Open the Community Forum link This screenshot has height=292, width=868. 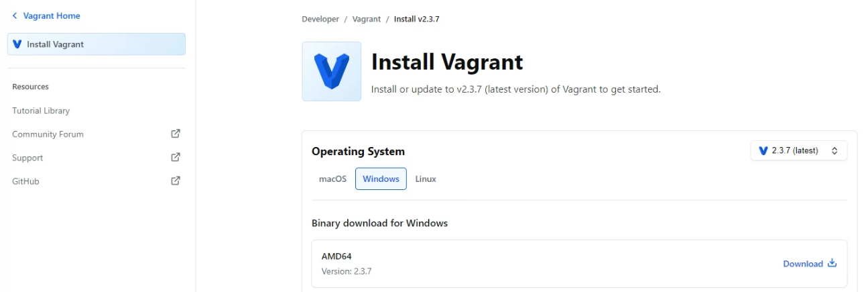tap(48, 134)
